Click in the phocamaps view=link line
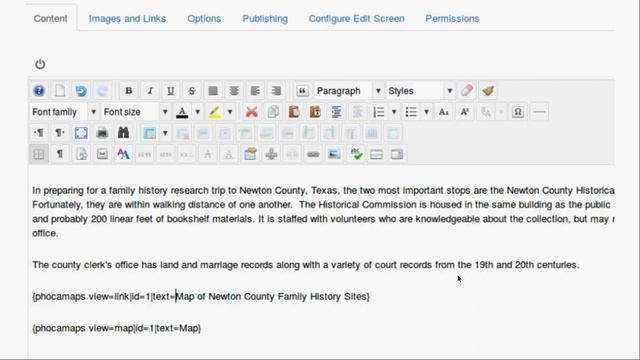 (x=201, y=296)
